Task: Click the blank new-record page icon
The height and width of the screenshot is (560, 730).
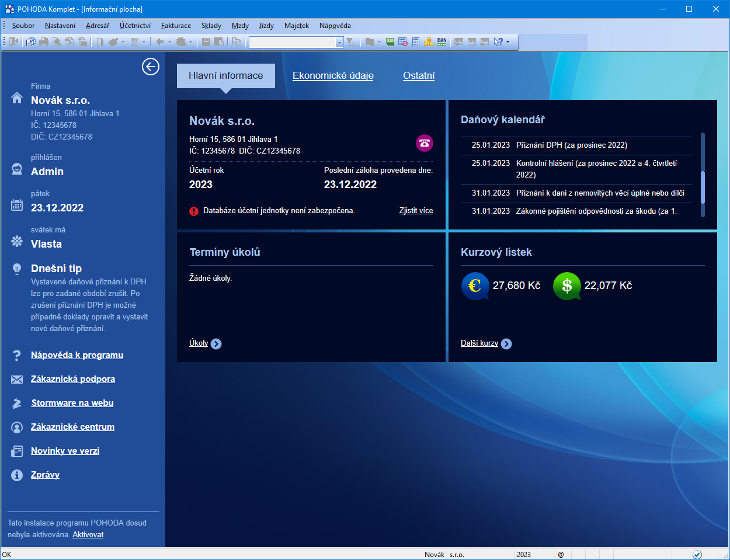Action: tap(100, 41)
